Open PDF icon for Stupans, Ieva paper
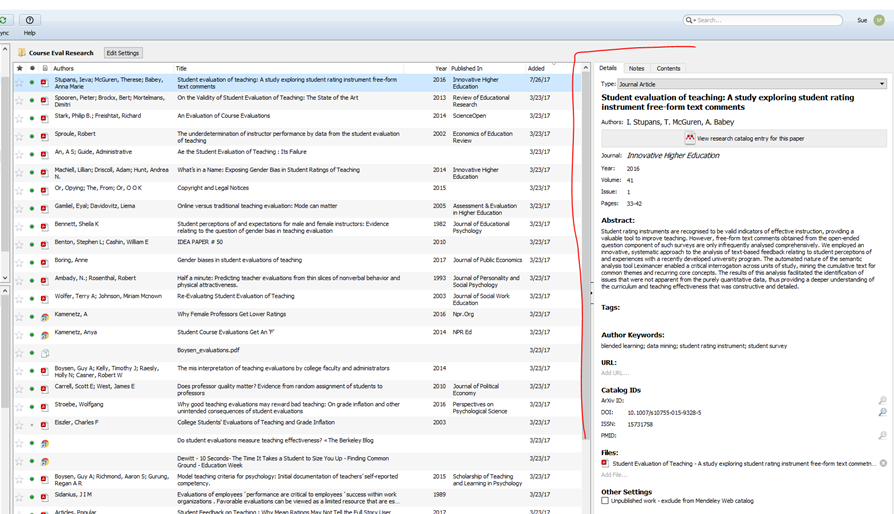This screenshot has height=514, width=894. [x=44, y=83]
